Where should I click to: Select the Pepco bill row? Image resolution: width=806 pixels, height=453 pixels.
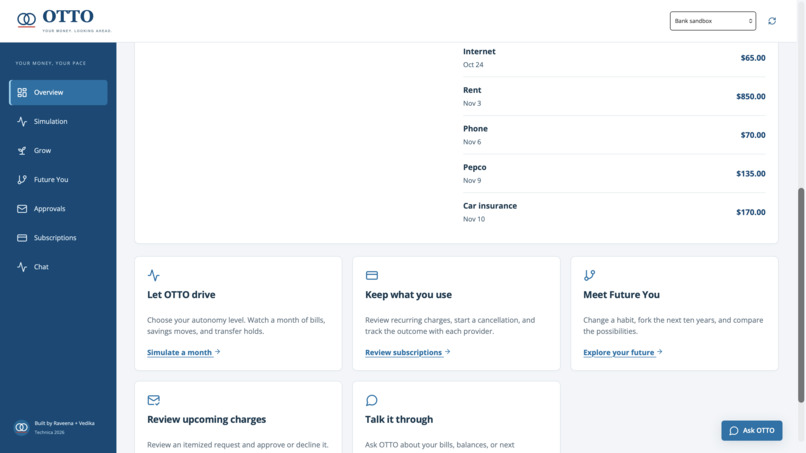point(614,173)
